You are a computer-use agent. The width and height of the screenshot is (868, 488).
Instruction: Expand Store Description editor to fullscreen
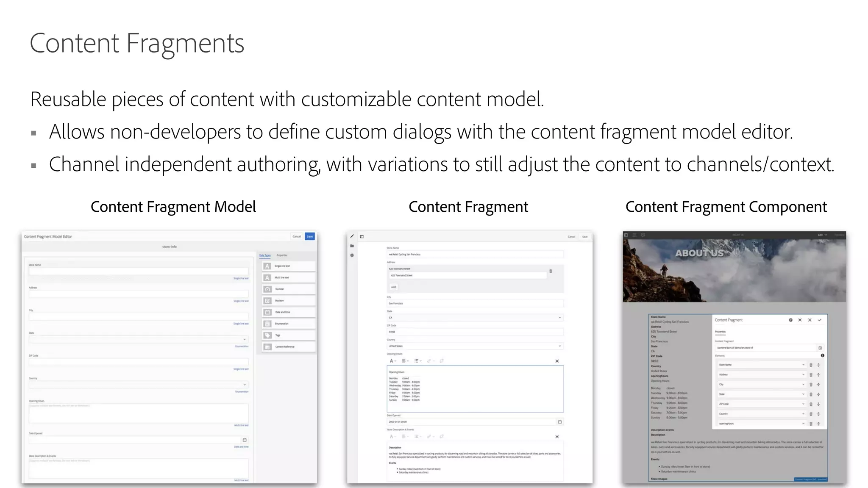pos(557,436)
